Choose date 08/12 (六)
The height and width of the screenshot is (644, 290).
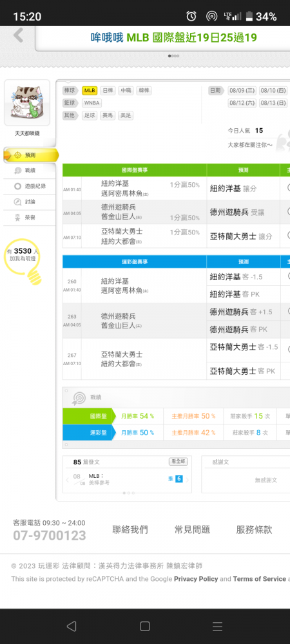click(242, 102)
